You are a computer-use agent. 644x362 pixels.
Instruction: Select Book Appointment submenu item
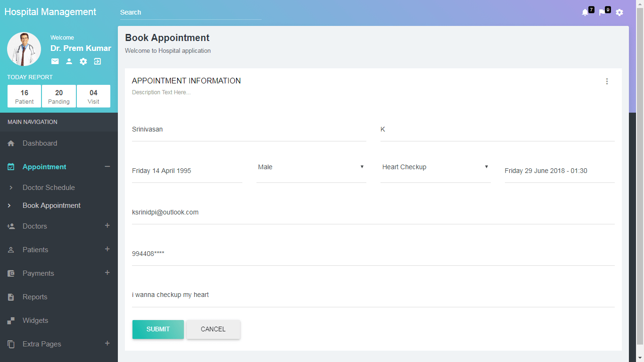coord(59,206)
